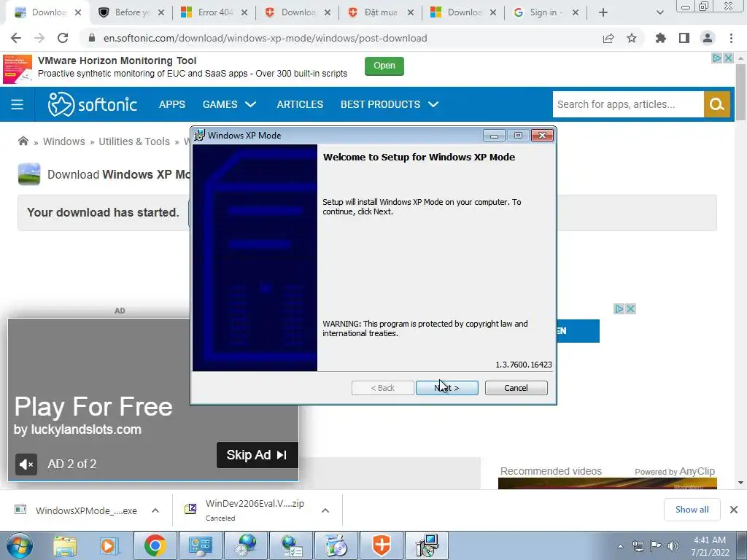Click the address bar URL

[265, 38]
